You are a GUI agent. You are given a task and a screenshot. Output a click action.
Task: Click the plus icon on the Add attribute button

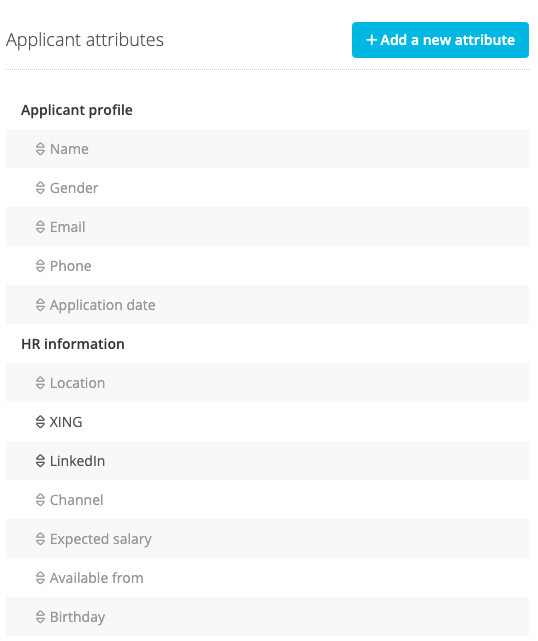click(x=371, y=40)
